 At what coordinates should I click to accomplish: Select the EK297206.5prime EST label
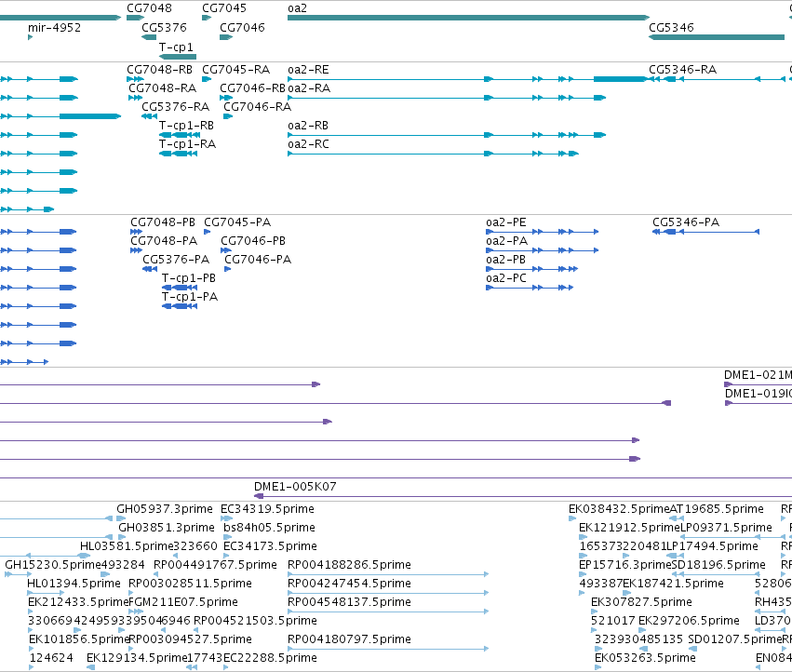tap(689, 621)
